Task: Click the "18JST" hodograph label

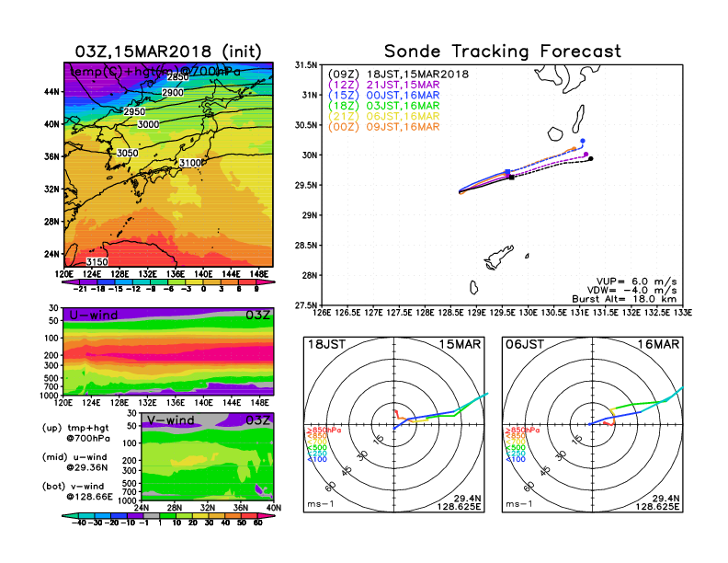Action: 327,345
